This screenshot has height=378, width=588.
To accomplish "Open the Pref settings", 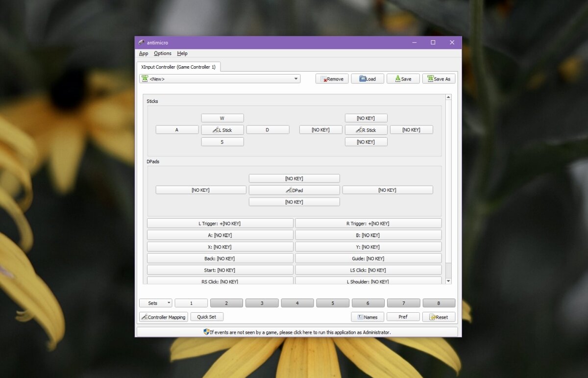I will pos(403,316).
